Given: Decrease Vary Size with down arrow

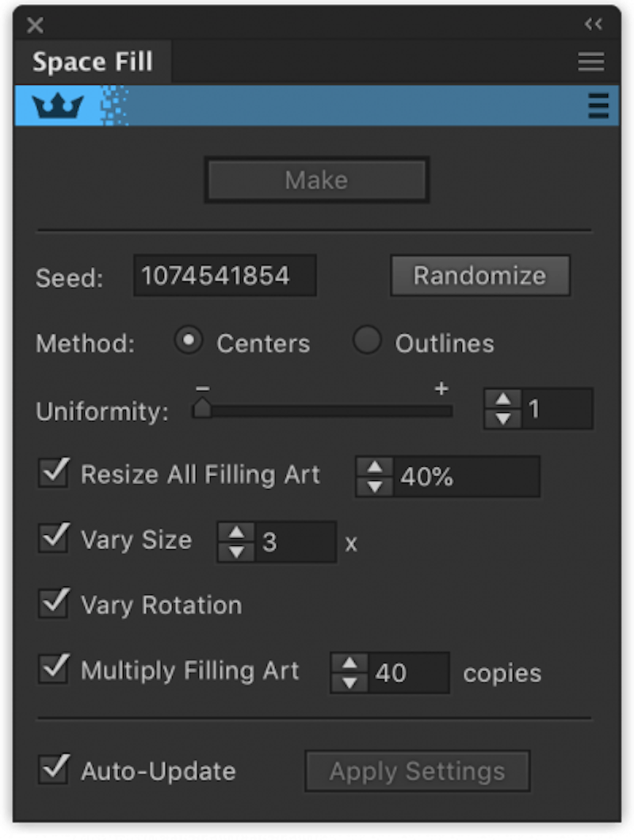Looking at the screenshot, I should pyautogui.click(x=236, y=552).
